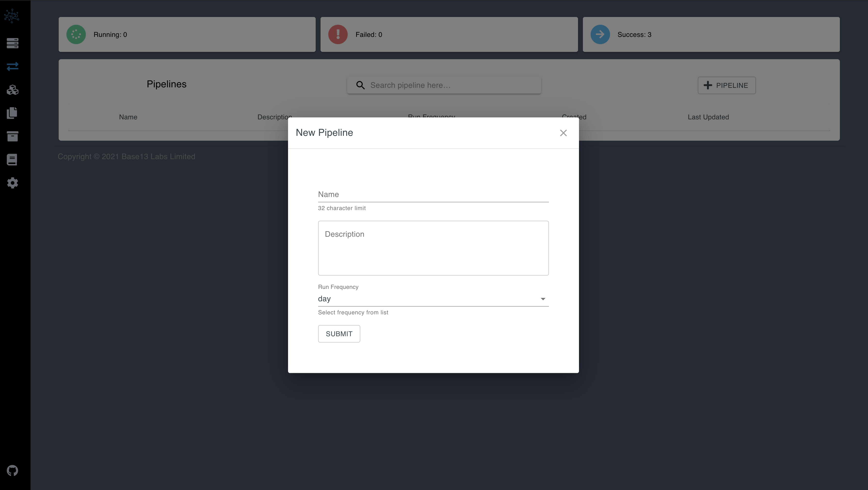Click the SUBMIT button
The width and height of the screenshot is (868, 490).
click(x=339, y=334)
